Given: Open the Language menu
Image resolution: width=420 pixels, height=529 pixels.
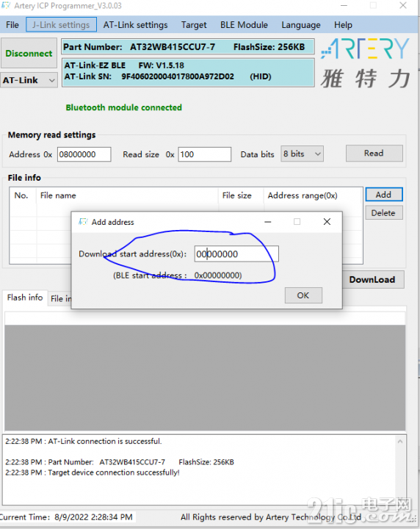Looking at the screenshot, I should pyautogui.click(x=301, y=25).
